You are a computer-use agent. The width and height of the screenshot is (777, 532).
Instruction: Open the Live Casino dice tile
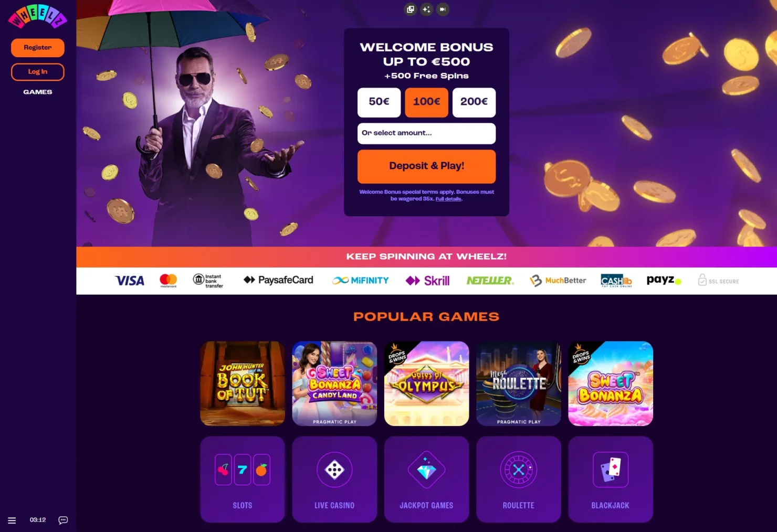(334, 479)
